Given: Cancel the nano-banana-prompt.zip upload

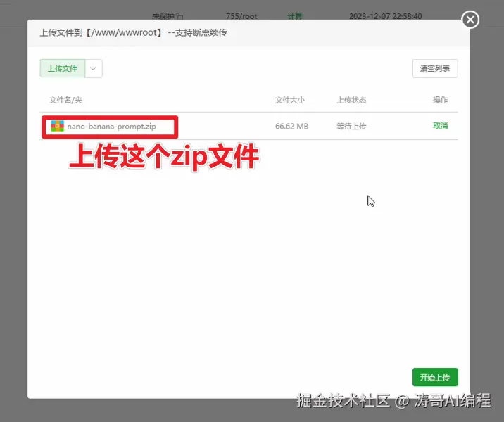Looking at the screenshot, I should click(440, 126).
